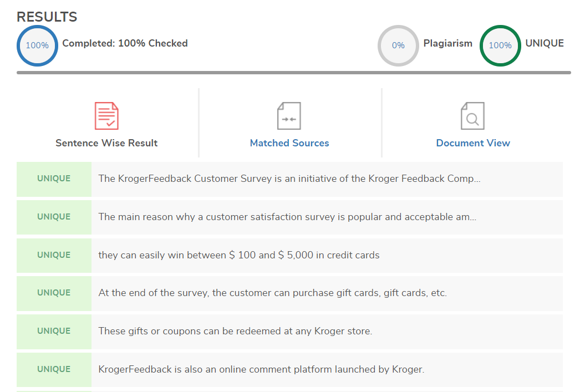Image resolution: width=580 pixels, height=392 pixels.
Task: Click the Matched Sources file icon
Action: coord(289,116)
